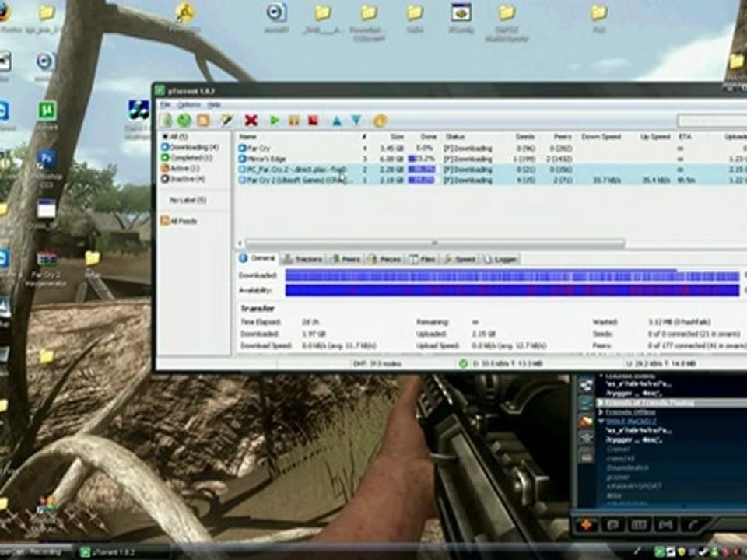Screen dimensions: 747x560
Task: Select the Completed (1) sidebar category
Action: click(187, 158)
